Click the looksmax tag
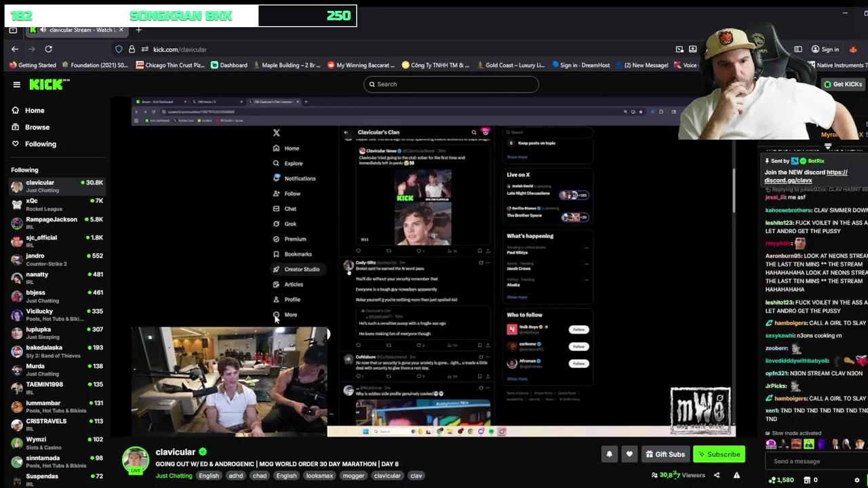 click(x=319, y=476)
